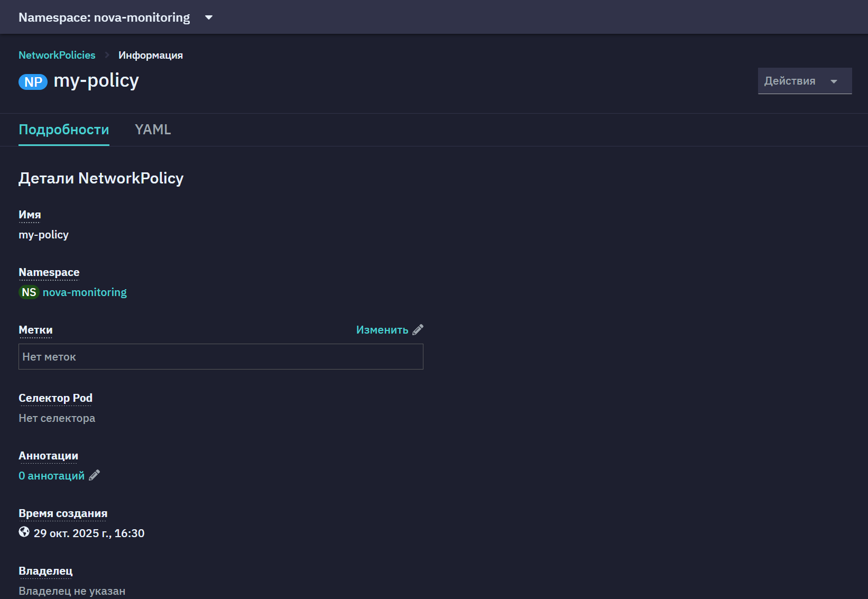Click the globe icon by creation time
This screenshot has height=599, width=868.
point(24,532)
